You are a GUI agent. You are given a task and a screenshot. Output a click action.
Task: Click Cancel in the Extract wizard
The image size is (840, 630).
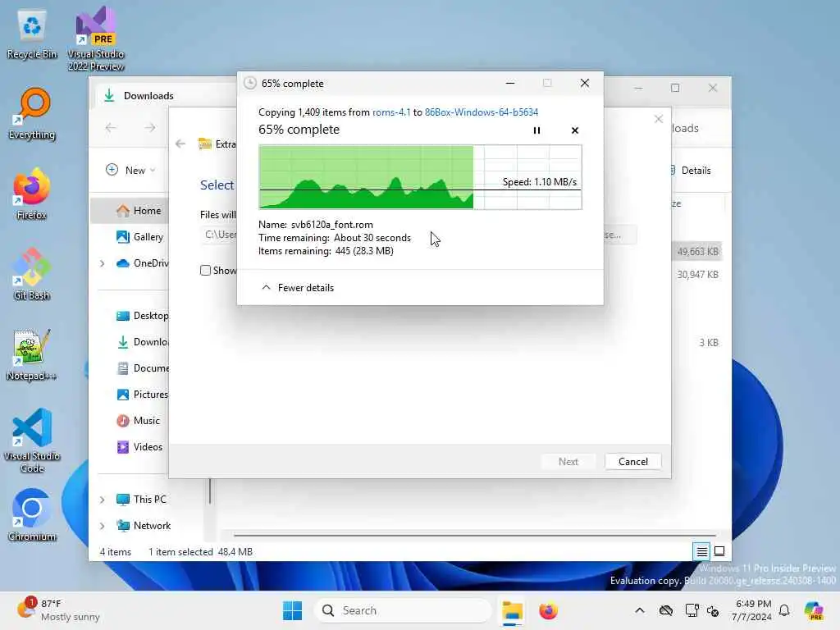pos(632,462)
